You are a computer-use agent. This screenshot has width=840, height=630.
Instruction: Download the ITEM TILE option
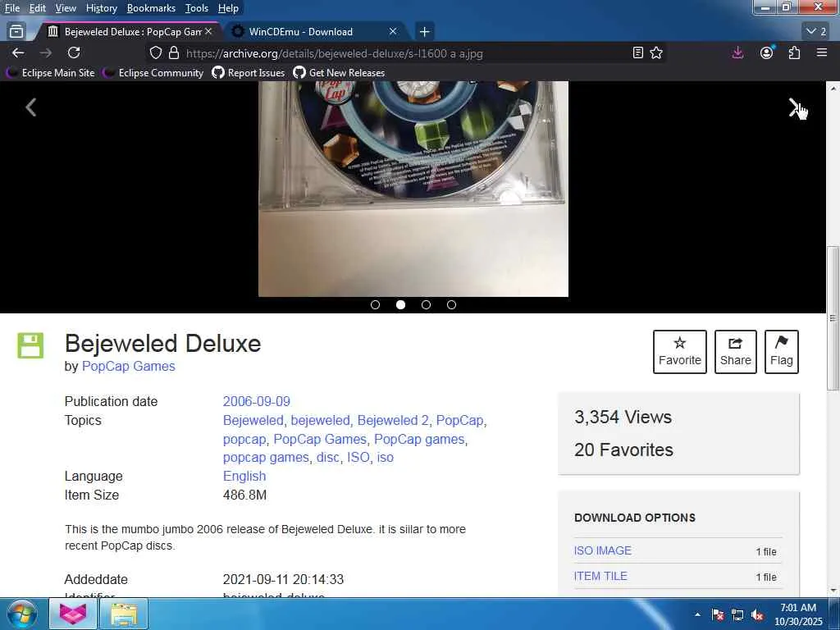click(600, 577)
